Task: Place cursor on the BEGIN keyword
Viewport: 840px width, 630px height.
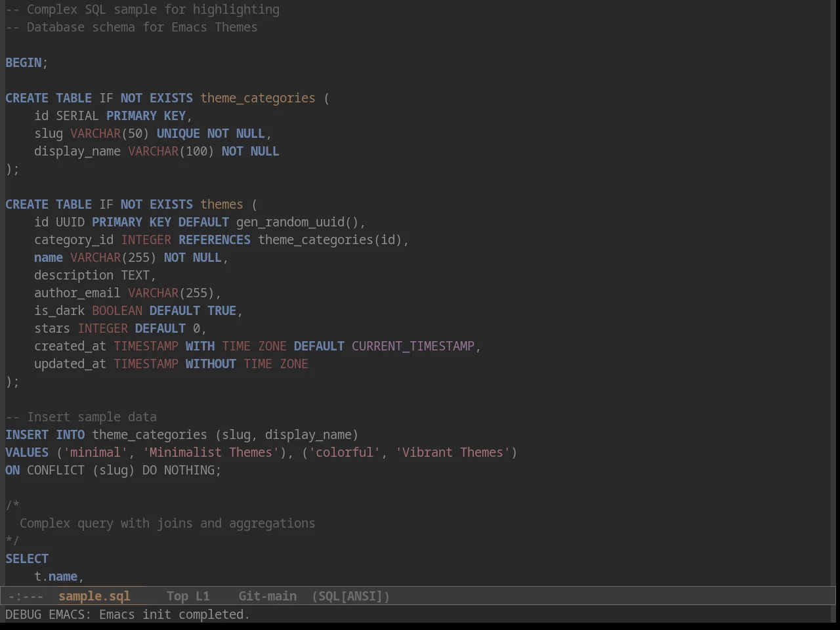Action: point(24,62)
